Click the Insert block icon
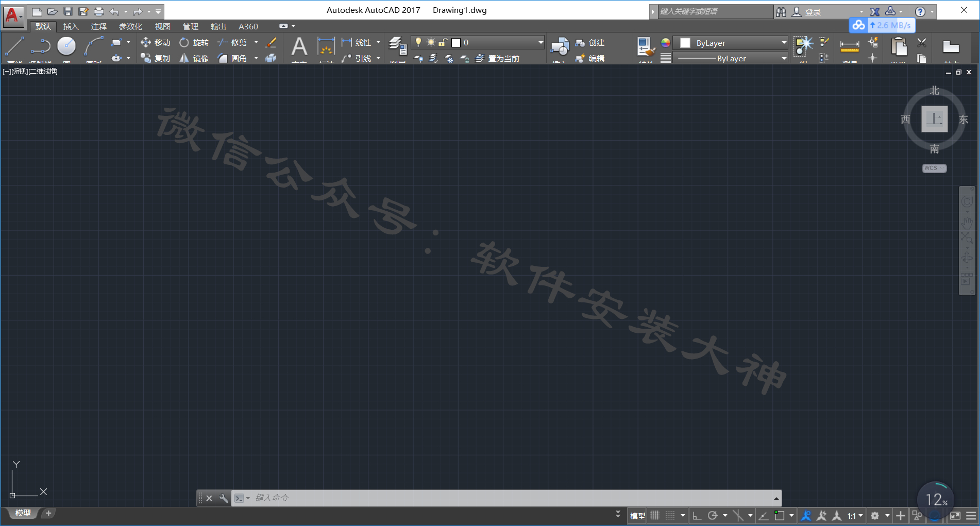Viewport: 980px width, 526px height. (560, 46)
